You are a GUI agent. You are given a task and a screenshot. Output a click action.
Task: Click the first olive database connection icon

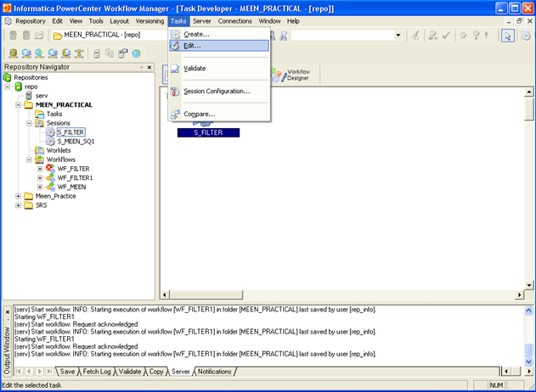pyautogui.click(x=13, y=53)
